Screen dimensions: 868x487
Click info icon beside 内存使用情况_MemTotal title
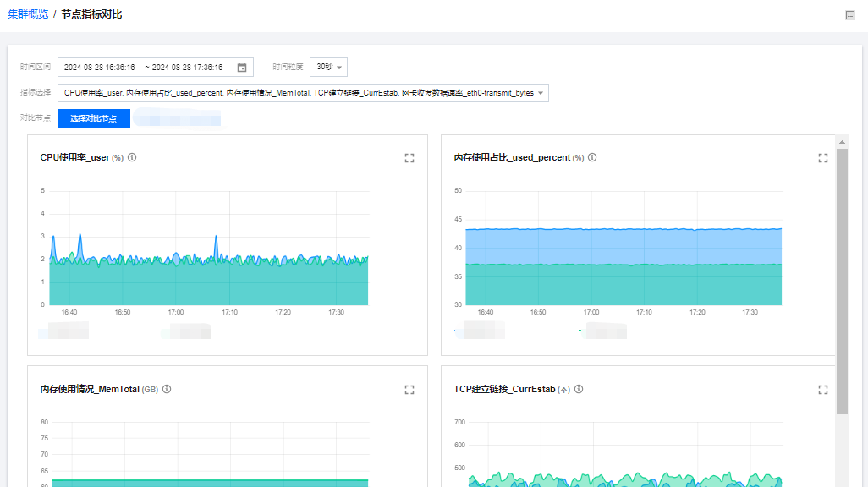tap(167, 389)
